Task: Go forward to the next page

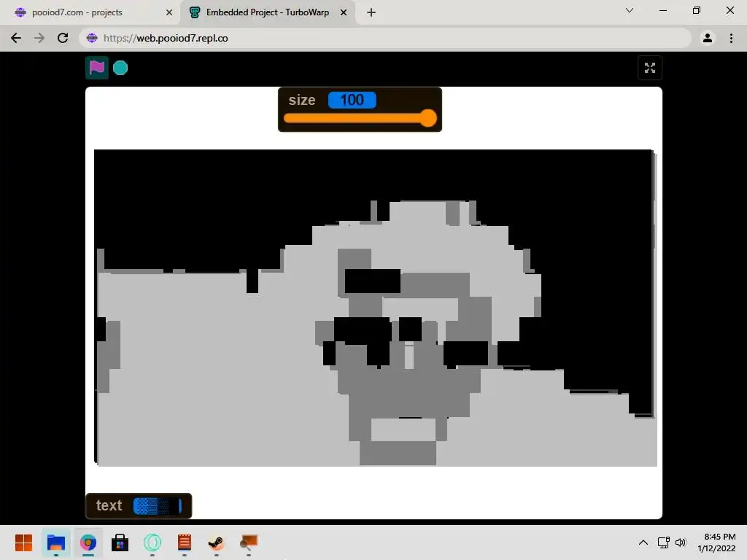Action: tap(39, 38)
